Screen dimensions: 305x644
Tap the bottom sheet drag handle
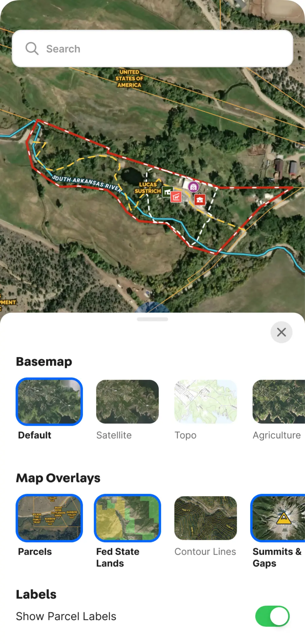point(152,319)
